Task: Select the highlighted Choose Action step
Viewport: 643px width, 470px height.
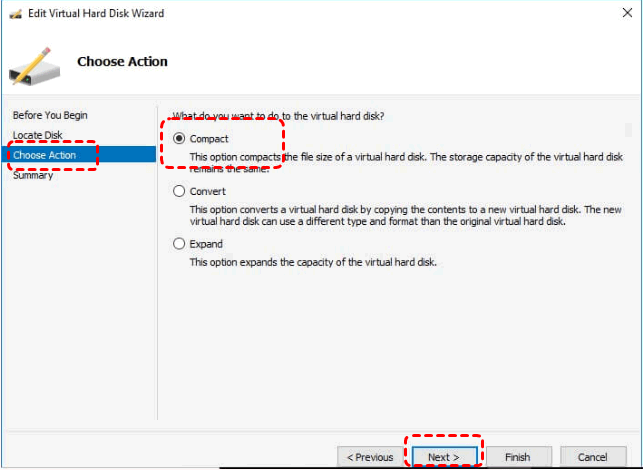Action: click(45, 155)
